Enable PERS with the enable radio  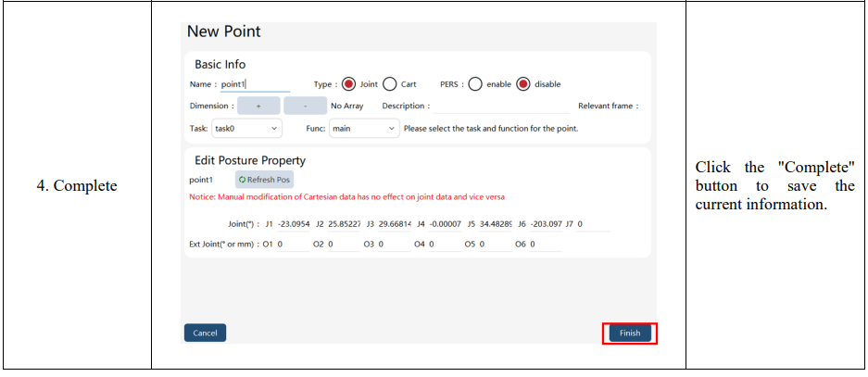coord(475,84)
